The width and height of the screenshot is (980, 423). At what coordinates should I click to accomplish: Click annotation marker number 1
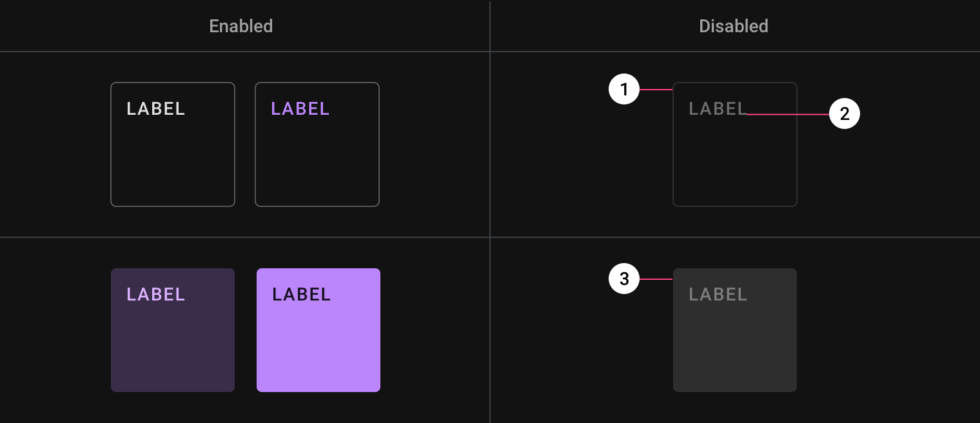tap(624, 90)
